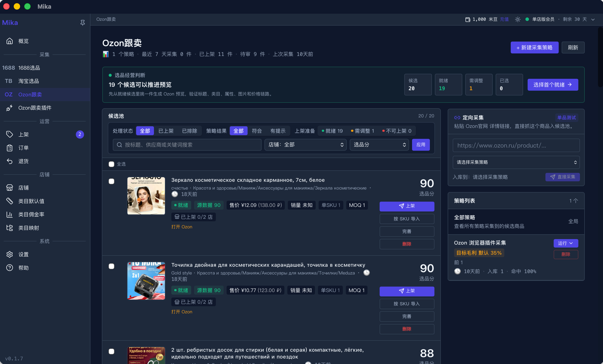The image size is (603, 364).
Task: Toggle the 不可上架 0 readiness filter
Action: tap(397, 131)
